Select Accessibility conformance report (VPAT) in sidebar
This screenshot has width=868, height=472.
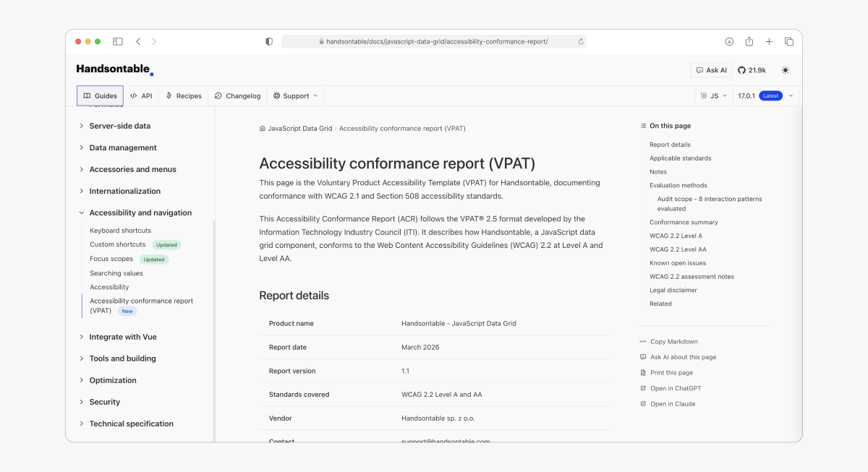click(141, 306)
